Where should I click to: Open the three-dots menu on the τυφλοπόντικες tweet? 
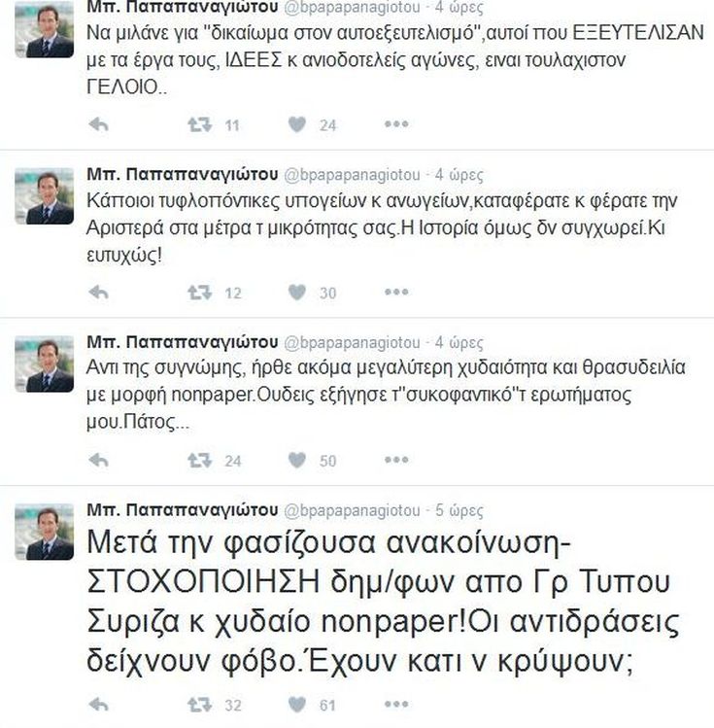pyautogui.click(x=396, y=292)
